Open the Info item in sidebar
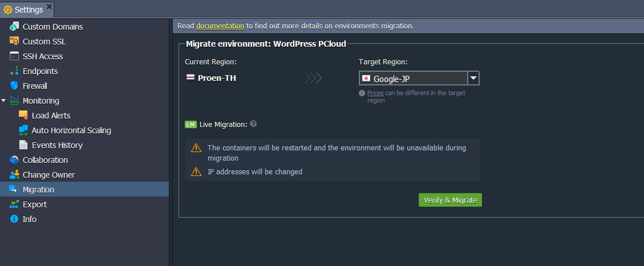The width and height of the screenshot is (644, 266). click(x=30, y=219)
